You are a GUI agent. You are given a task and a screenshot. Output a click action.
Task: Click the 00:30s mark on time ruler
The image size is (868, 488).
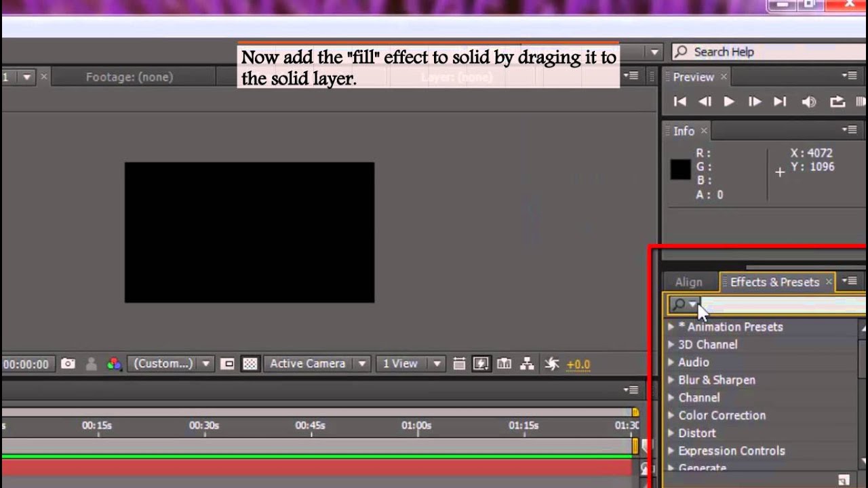[x=203, y=426]
